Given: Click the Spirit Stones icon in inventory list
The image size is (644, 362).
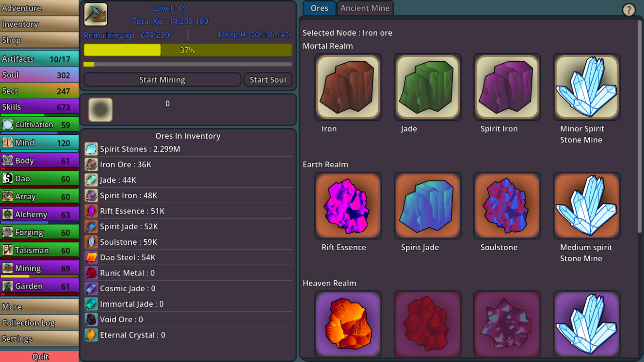Looking at the screenshot, I should pos(91,149).
